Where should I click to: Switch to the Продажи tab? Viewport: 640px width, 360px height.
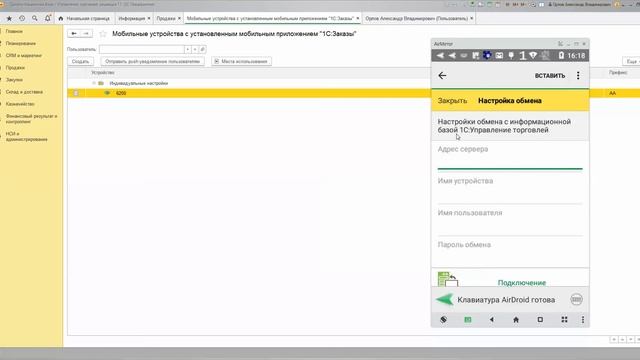click(166, 18)
